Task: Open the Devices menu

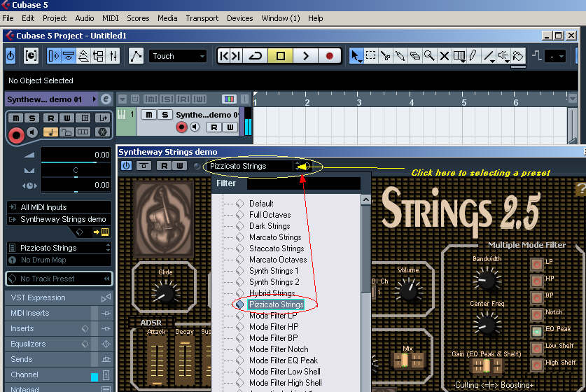Action: point(240,18)
